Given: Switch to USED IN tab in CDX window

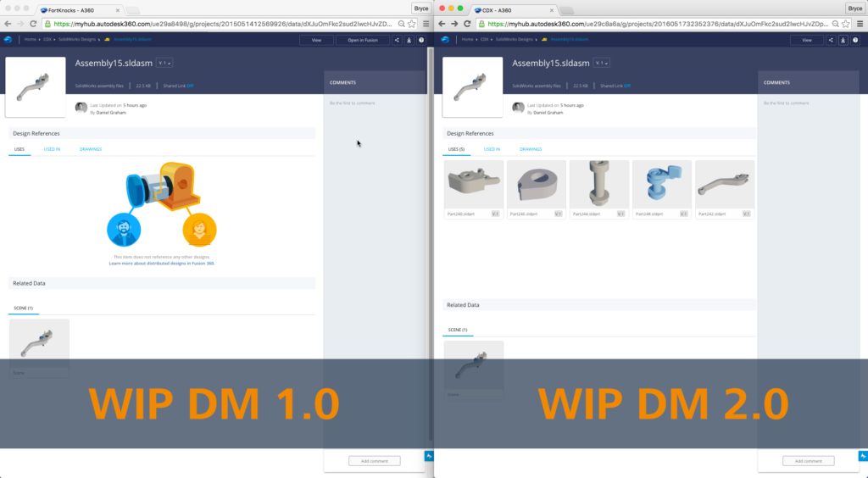Looking at the screenshot, I should click(x=492, y=149).
